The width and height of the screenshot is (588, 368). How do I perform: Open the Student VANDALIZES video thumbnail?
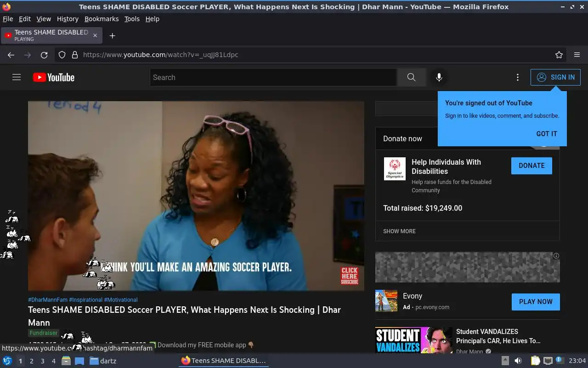pyautogui.click(x=414, y=340)
